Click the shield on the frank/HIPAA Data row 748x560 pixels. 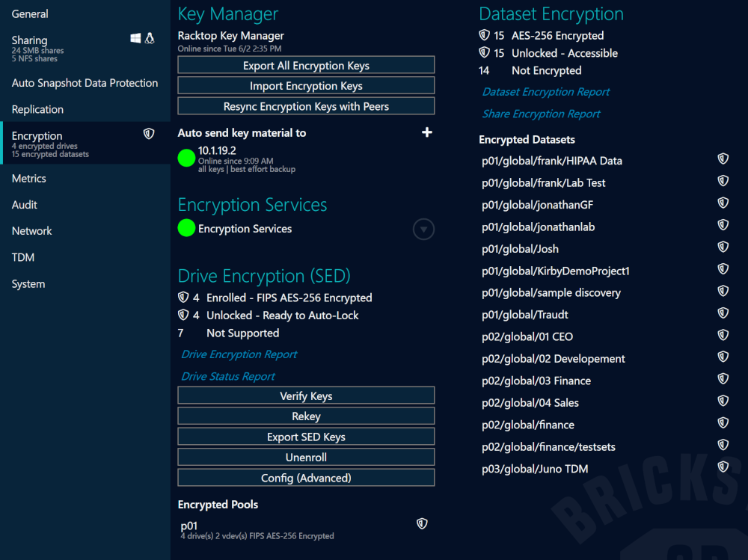click(723, 159)
